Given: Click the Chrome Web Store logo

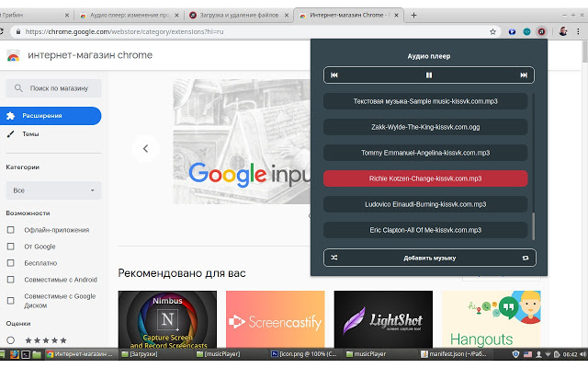Looking at the screenshot, I should [x=13, y=55].
